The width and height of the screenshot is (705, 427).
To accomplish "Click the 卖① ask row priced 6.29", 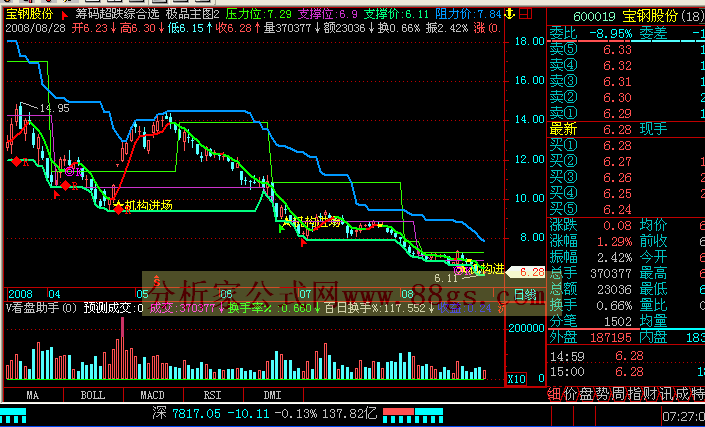I will 626,114.
